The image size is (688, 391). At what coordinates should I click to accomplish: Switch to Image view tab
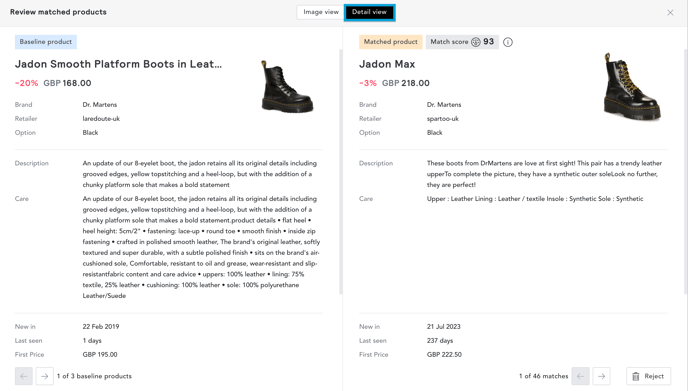(x=321, y=12)
